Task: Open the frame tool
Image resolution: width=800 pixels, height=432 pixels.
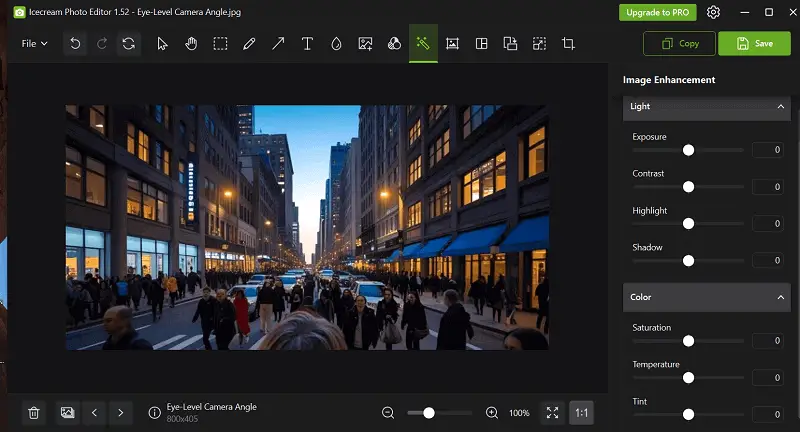Action: tap(452, 44)
